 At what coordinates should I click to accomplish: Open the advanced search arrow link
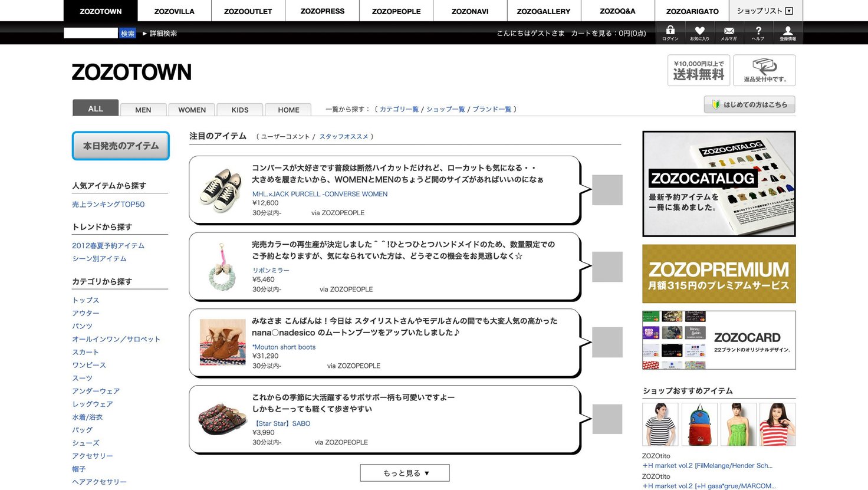pos(160,34)
